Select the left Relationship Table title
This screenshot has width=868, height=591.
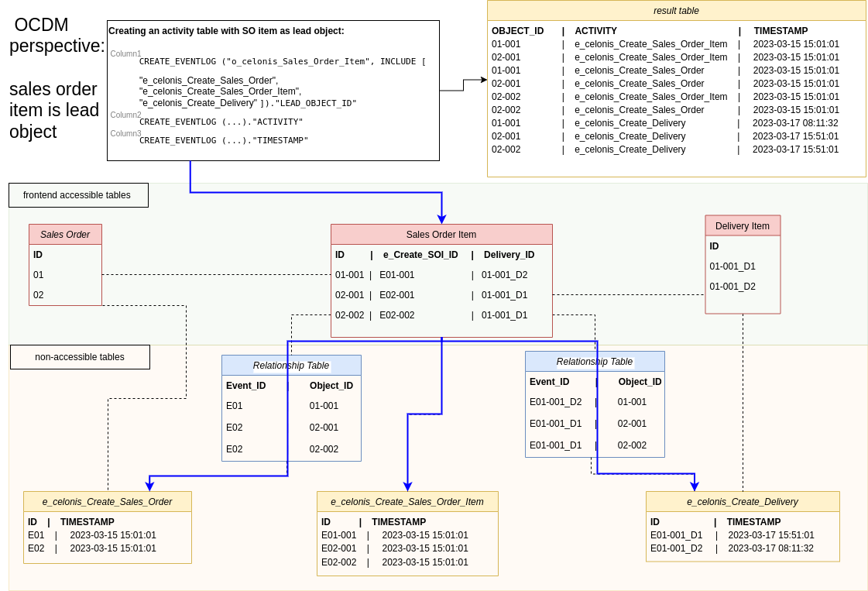point(291,365)
